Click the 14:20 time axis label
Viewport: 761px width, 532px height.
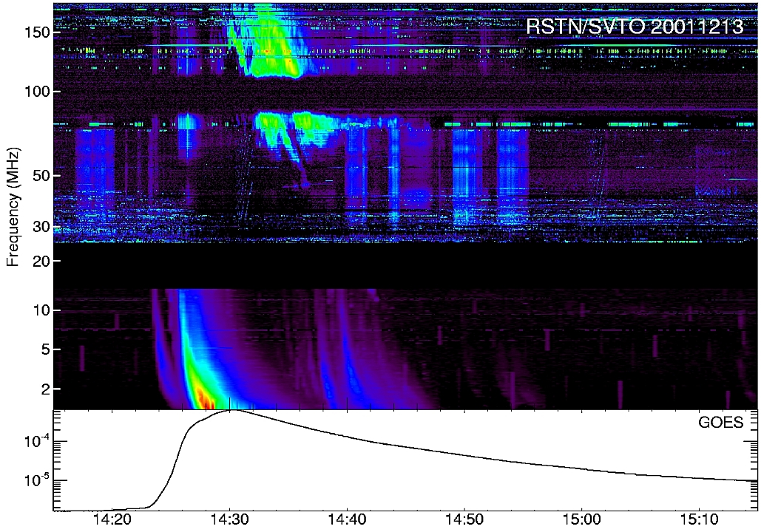point(112,520)
